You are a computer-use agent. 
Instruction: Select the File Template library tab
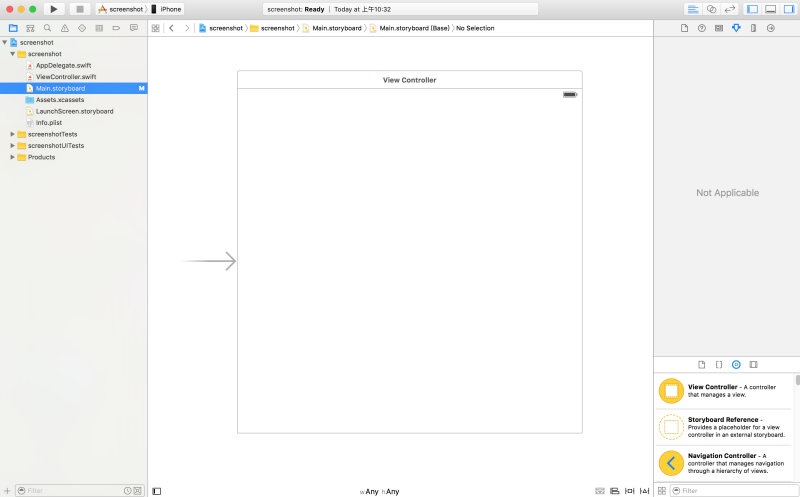pos(701,365)
